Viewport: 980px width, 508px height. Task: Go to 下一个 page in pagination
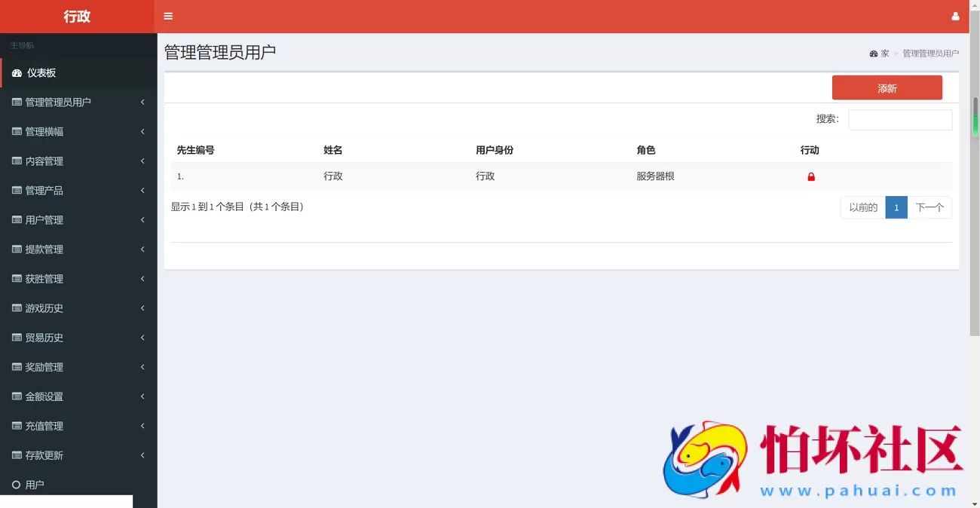click(x=929, y=208)
